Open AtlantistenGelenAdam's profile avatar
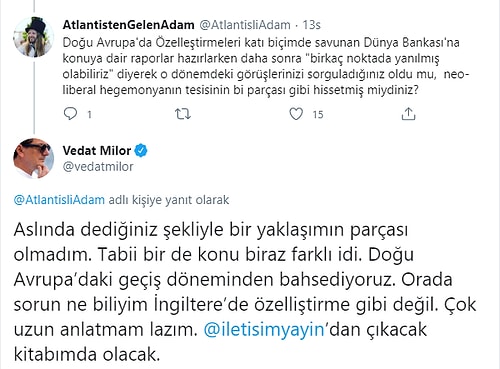The height and width of the screenshot is (369, 500). click(x=33, y=37)
